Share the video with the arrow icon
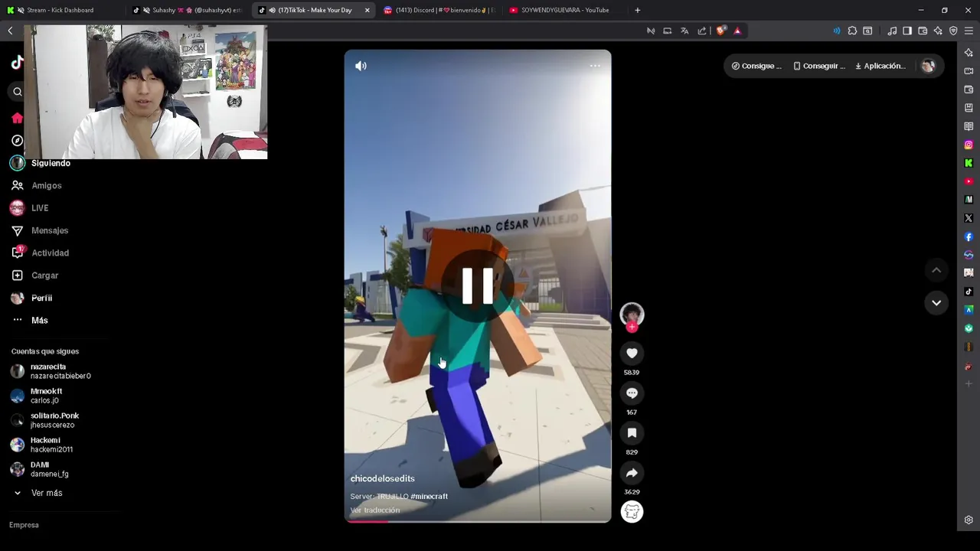Viewport: 980px width, 551px height. [632, 472]
